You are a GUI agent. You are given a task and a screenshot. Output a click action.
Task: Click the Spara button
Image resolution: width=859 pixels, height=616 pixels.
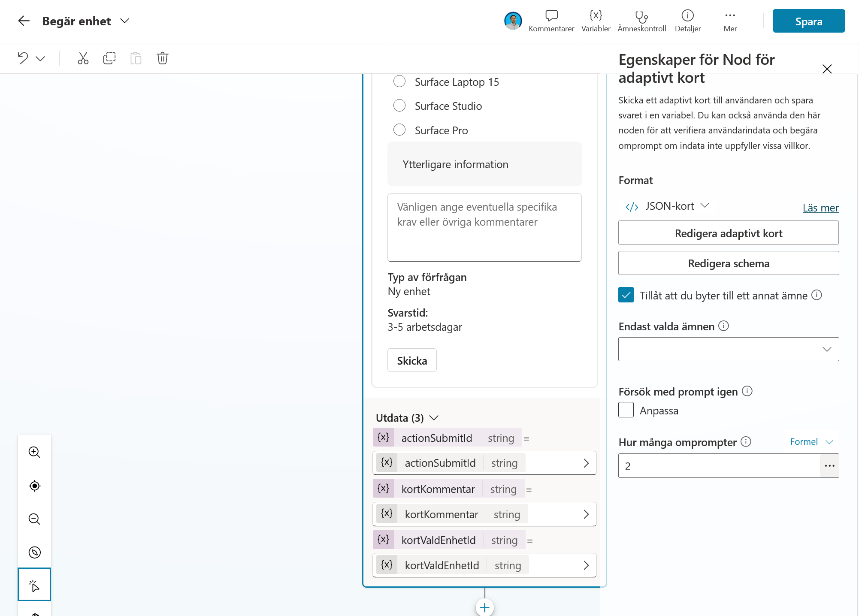coord(808,21)
